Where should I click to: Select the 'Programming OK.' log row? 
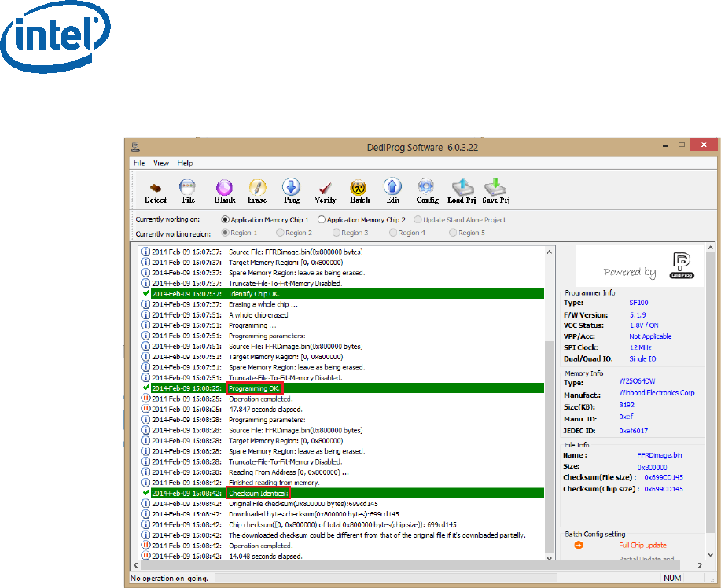click(x=343, y=388)
